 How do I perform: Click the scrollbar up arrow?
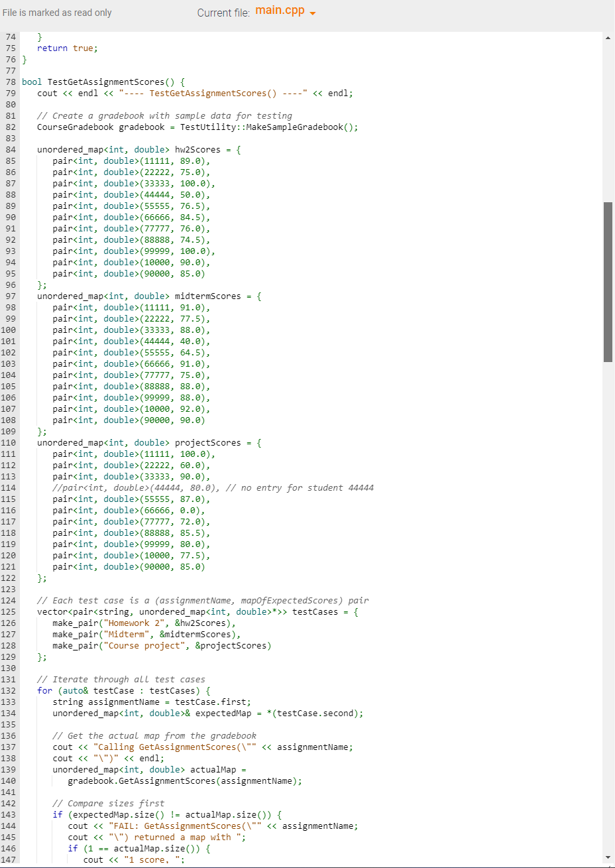click(x=607, y=38)
